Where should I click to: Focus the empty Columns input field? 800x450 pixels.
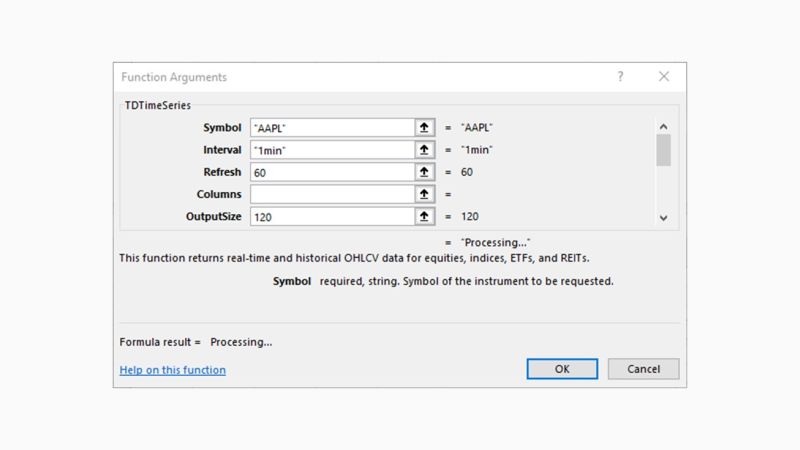pyautogui.click(x=332, y=194)
